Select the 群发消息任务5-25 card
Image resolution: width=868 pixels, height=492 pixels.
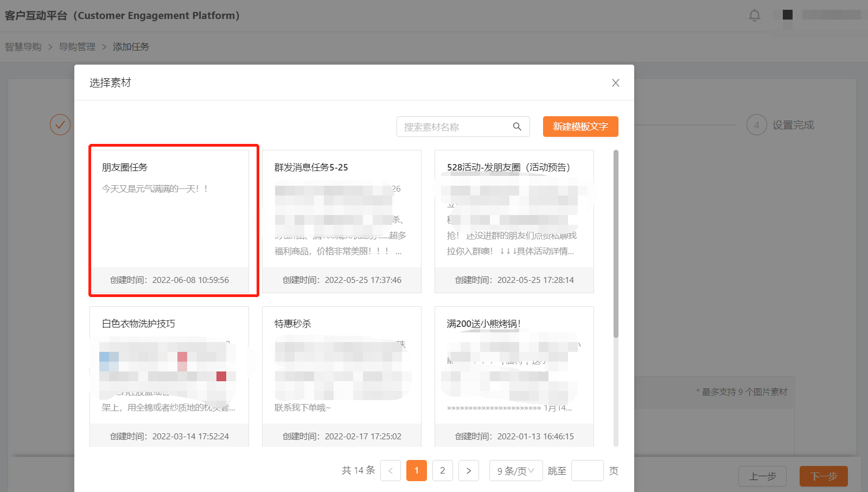342,222
